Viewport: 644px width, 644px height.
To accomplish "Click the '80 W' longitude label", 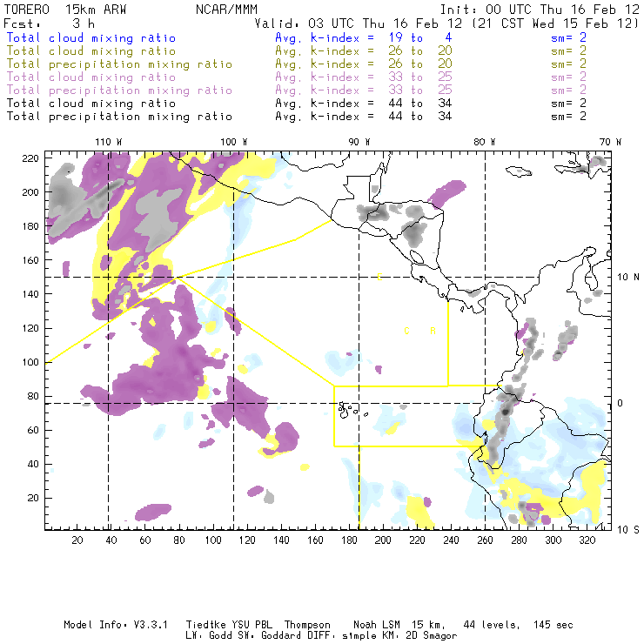I will [x=484, y=142].
